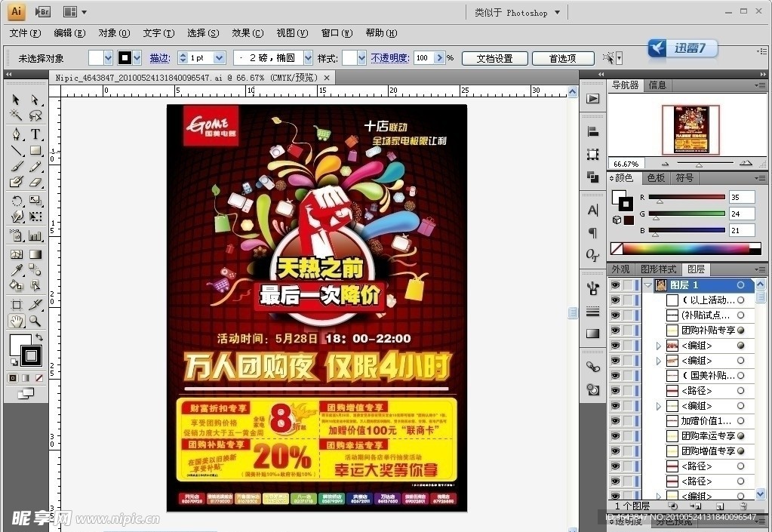The height and width of the screenshot is (532, 772).
Task: Select the Blend tool
Action: [x=35, y=269]
